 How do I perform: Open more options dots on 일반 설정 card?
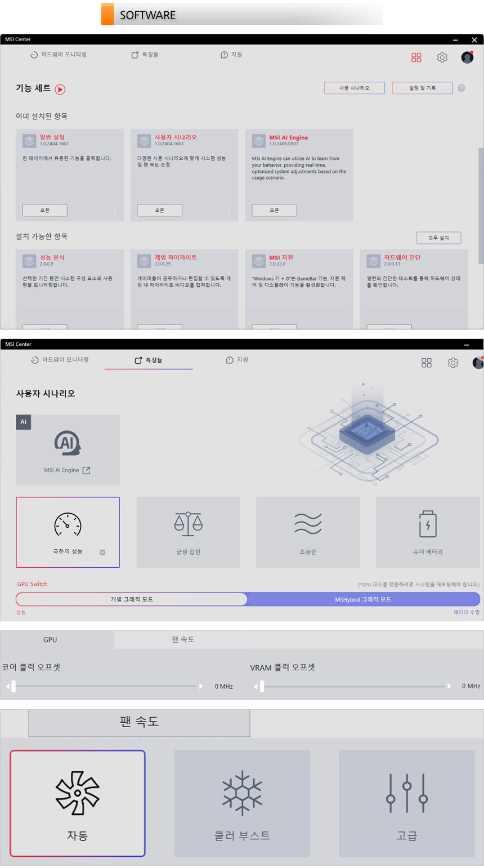click(x=115, y=210)
